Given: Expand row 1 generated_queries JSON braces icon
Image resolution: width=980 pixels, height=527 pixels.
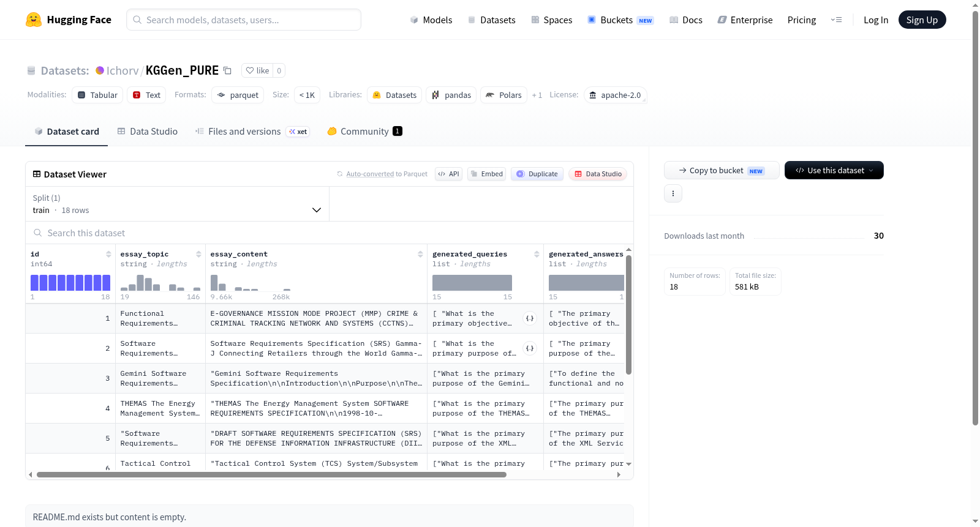Looking at the screenshot, I should 530,318.
